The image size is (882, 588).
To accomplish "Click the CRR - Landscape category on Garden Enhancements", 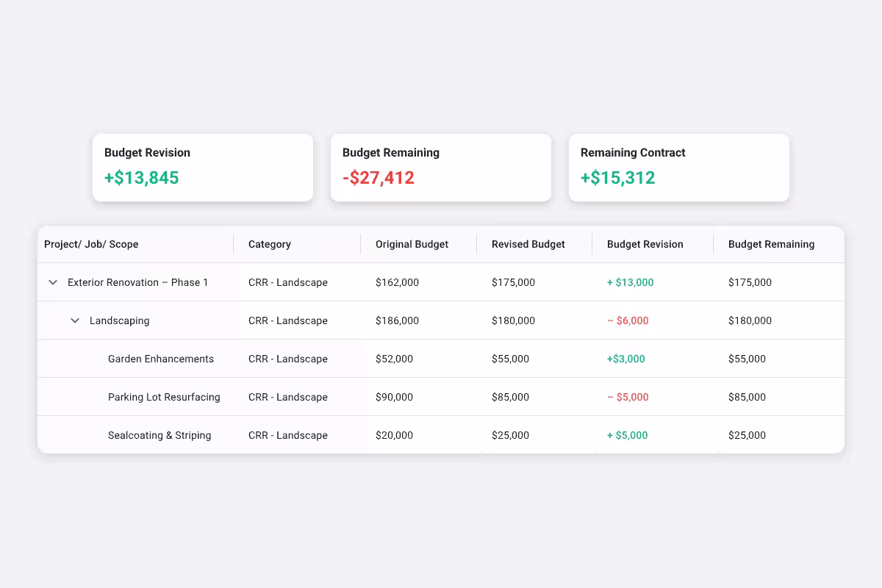I will click(x=288, y=359).
